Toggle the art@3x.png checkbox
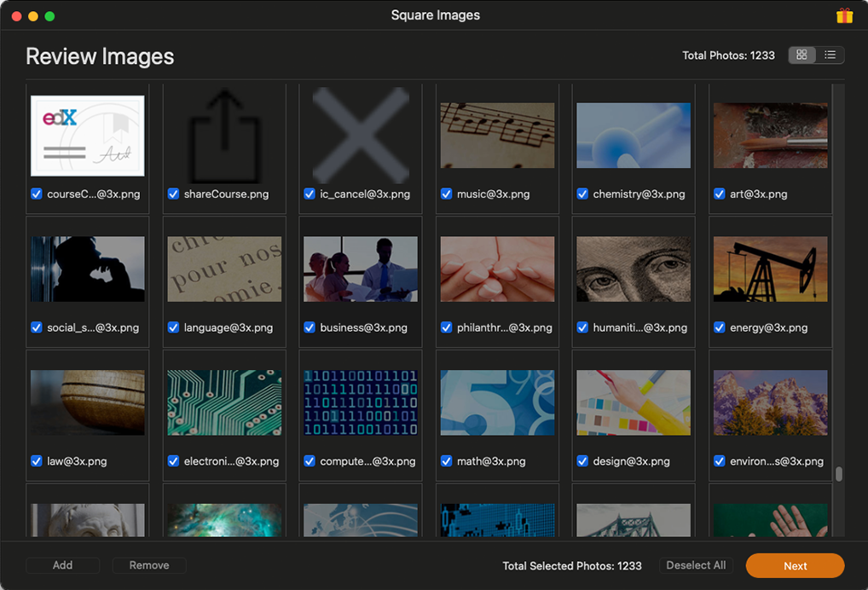Image resolution: width=868 pixels, height=590 pixels. tap(719, 194)
